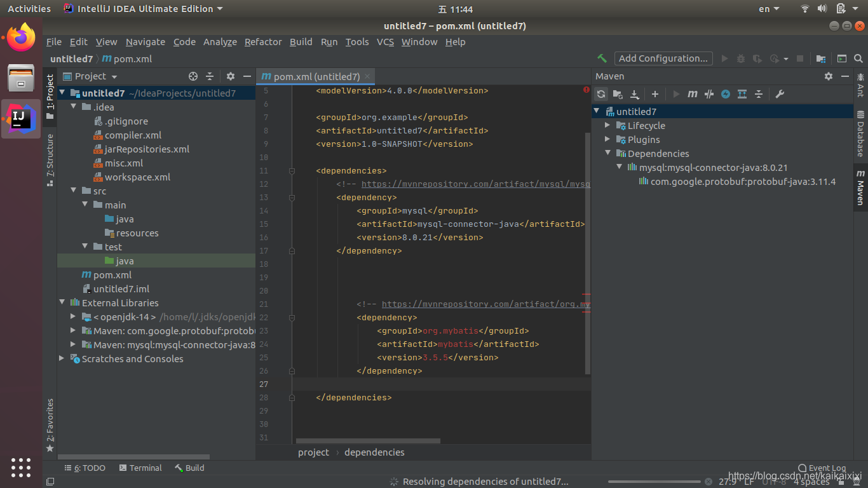Open the Build menu

coord(301,42)
